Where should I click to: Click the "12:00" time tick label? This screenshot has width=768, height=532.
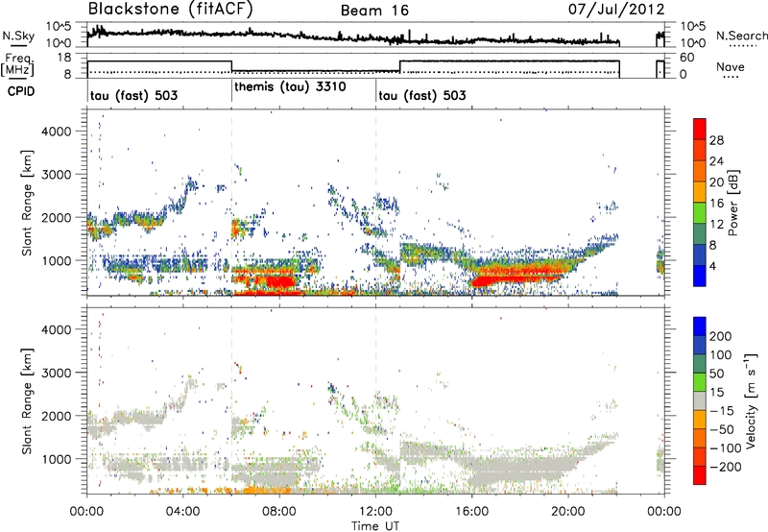pyautogui.click(x=375, y=512)
